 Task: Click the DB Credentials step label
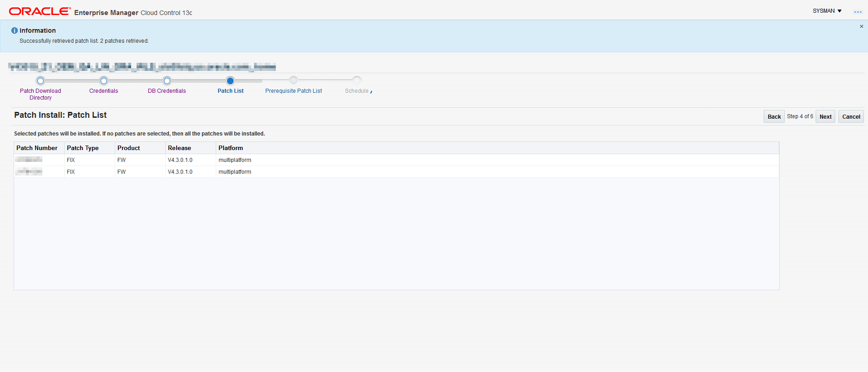[x=167, y=91]
